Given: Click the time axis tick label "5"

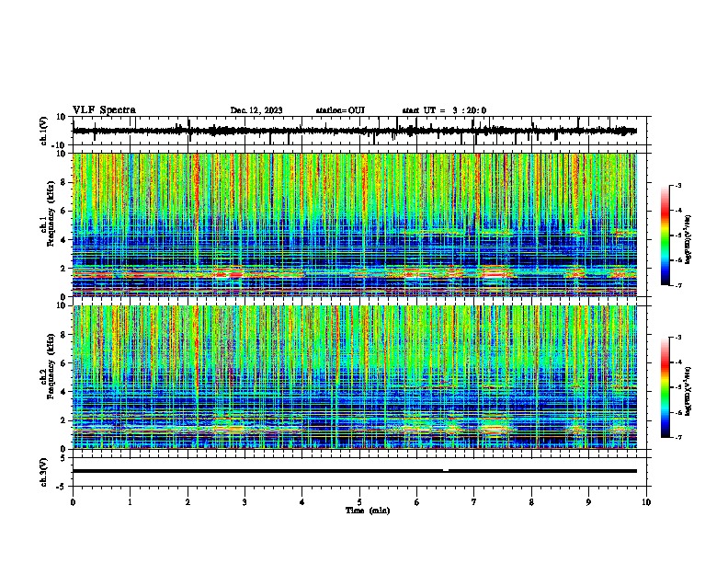Looking at the screenshot, I should pyautogui.click(x=359, y=502).
